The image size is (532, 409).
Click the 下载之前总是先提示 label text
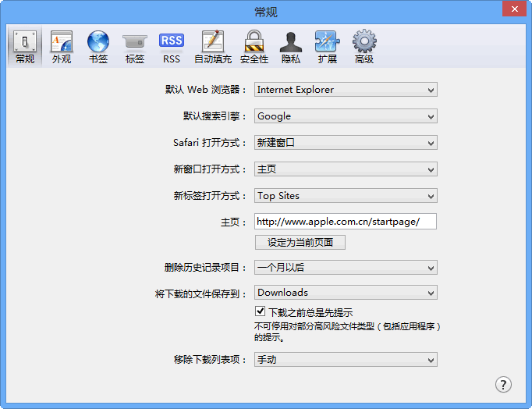[x=310, y=312]
